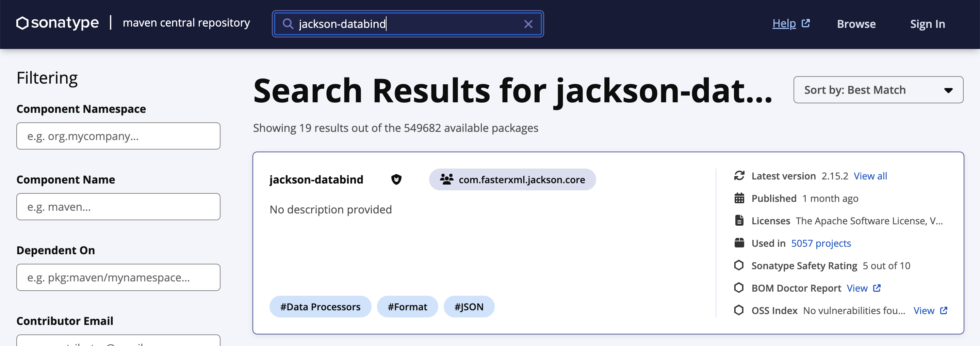Viewport: 980px width, 346px height.
Task: Click the external-link icon beside BOM Doctor View
Action: coord(877,288)
